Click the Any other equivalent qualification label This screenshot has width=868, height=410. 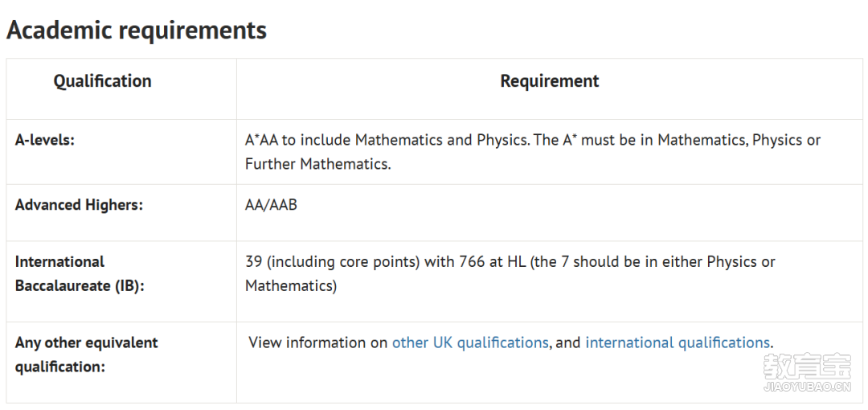[86, 355]
